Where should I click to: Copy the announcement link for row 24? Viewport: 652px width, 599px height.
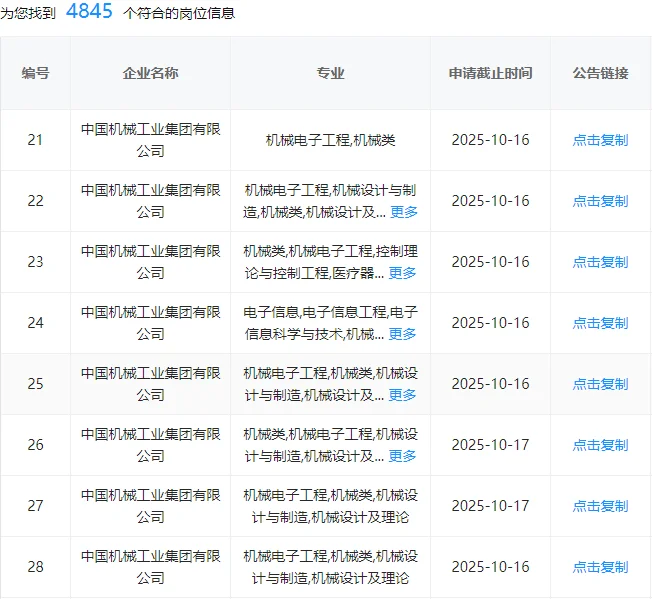[x=600, y=323]
